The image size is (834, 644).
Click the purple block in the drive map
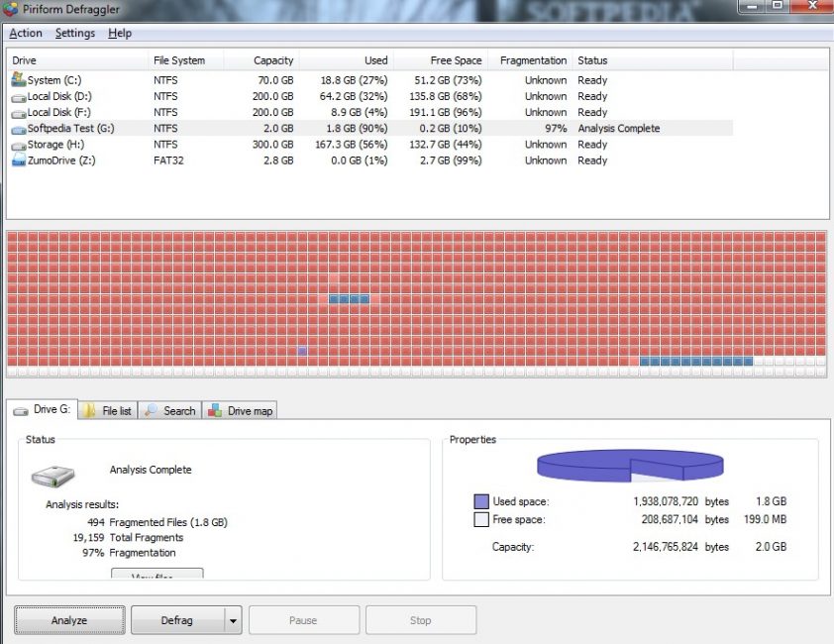coord(302,351)
